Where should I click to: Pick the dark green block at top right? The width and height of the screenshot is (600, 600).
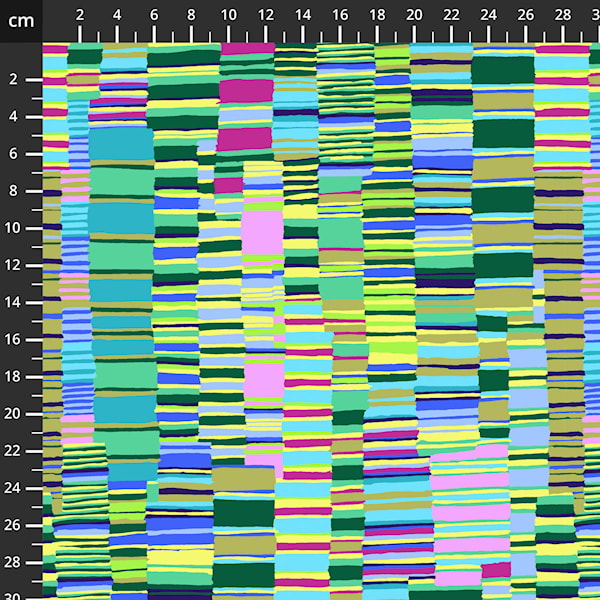[502, 70]
